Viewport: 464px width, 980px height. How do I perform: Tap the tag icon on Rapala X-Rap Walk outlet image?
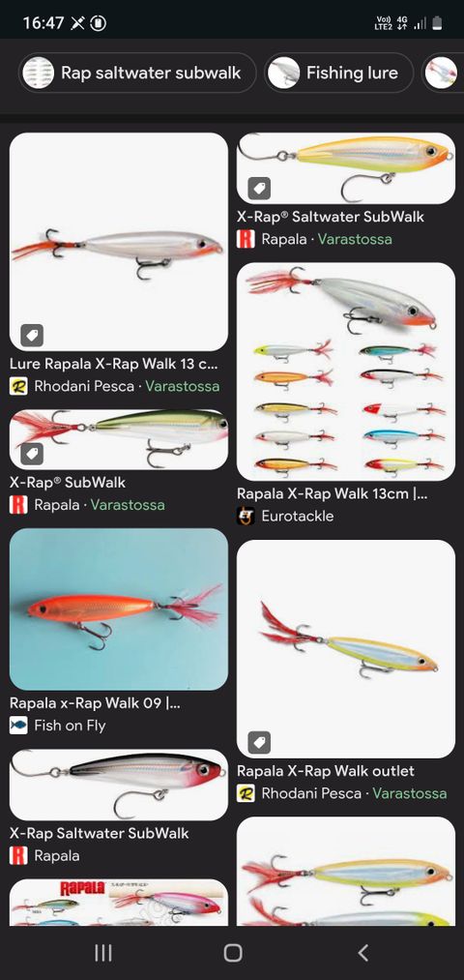(x=259, y=743)
